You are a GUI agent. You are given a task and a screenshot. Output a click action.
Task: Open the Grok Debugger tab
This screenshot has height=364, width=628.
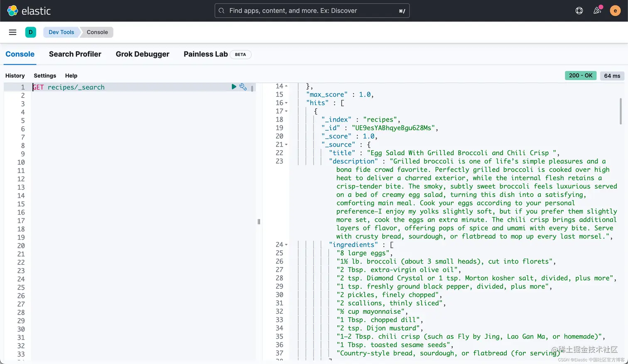(x=142, y=54)
